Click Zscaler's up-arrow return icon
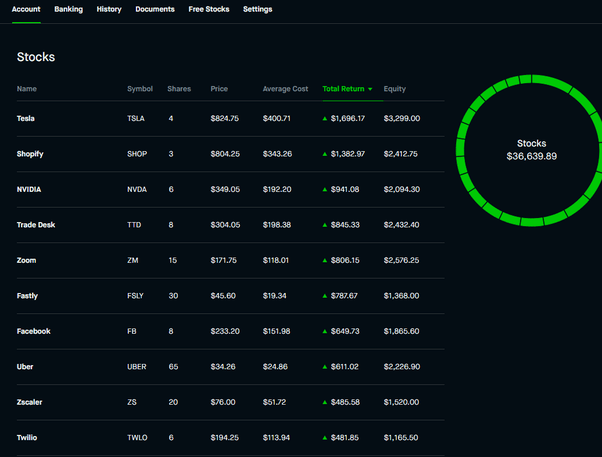The height and width of the screenshot is (457, 602). pyautogui.click(x=325, y=402)
